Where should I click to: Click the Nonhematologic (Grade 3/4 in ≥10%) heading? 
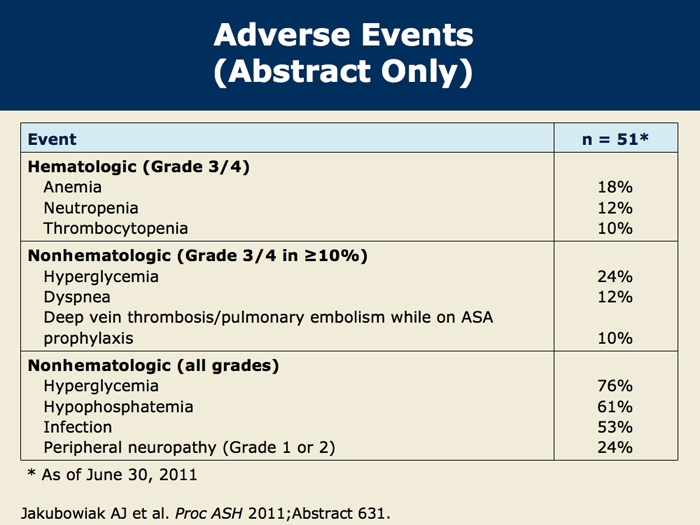pos(198,256)
